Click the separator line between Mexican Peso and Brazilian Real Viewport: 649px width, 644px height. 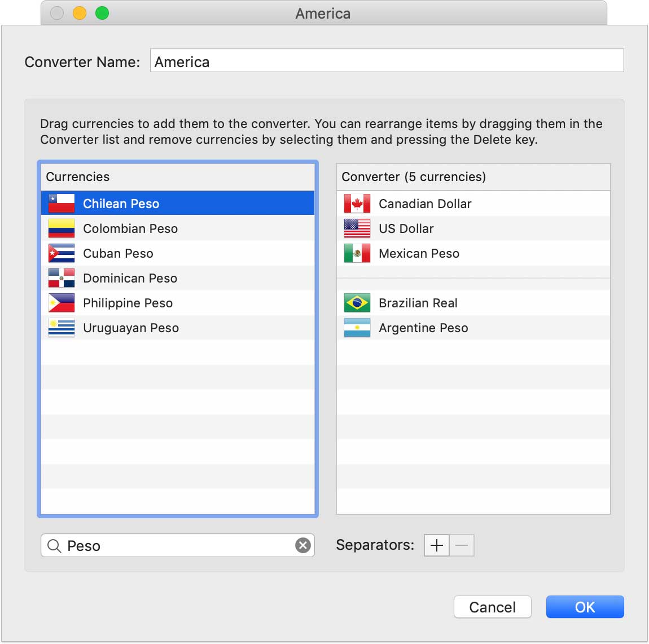click(x=473, y=278)
